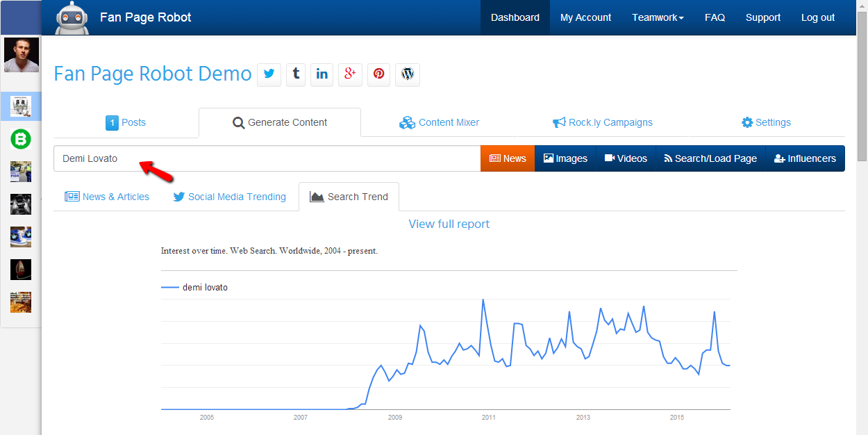The image size is (868, 435).
Task: Click the Fan Page Robot logo icon
Action: (x=72, y=17)
